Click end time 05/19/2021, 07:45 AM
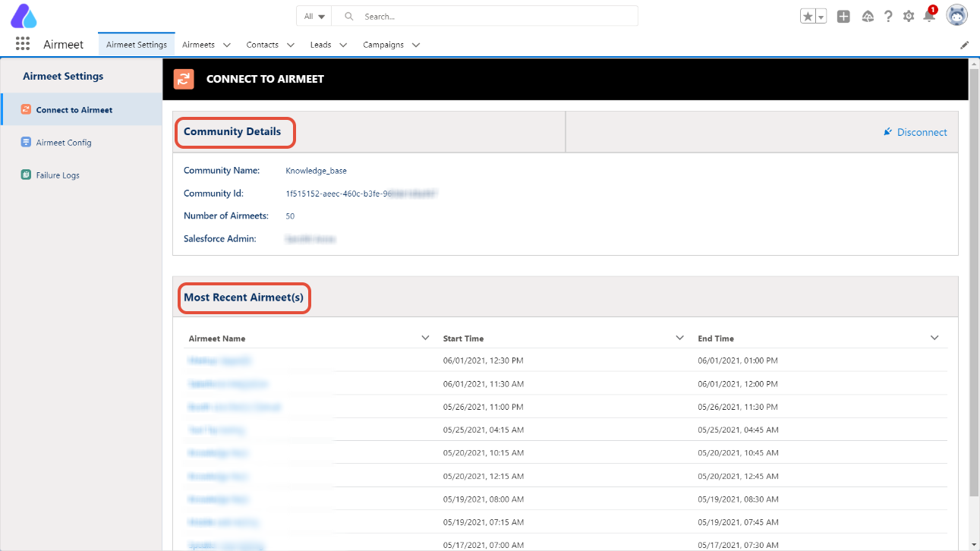 [738, 522]
